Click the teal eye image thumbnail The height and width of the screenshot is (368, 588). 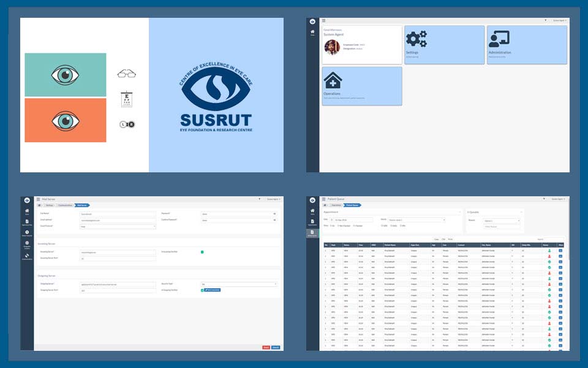(x=66, y=75)
